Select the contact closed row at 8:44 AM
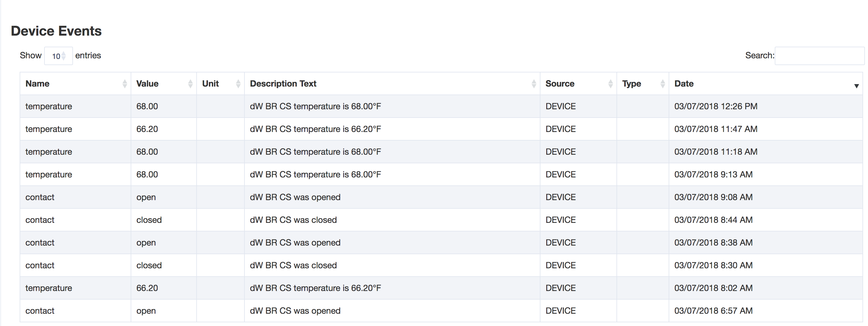 [x=441, y=220]
